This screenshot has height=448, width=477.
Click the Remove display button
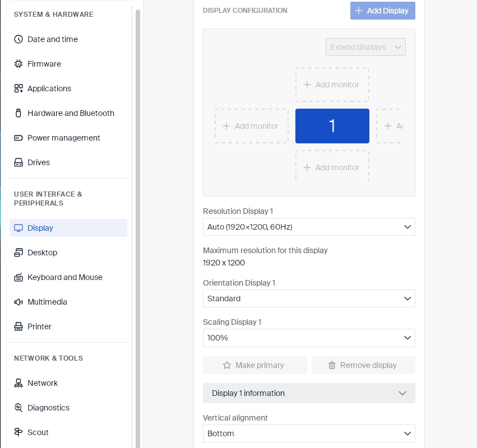click(363, 365)
